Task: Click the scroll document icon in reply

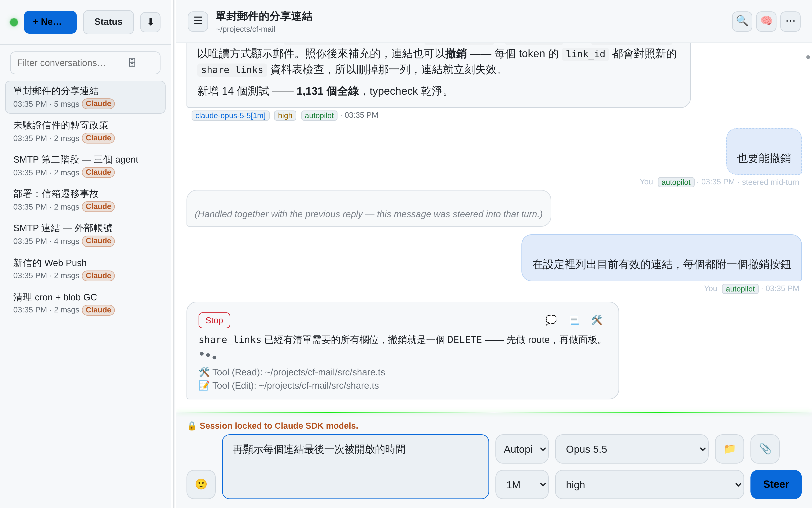Action: (574, 320)
